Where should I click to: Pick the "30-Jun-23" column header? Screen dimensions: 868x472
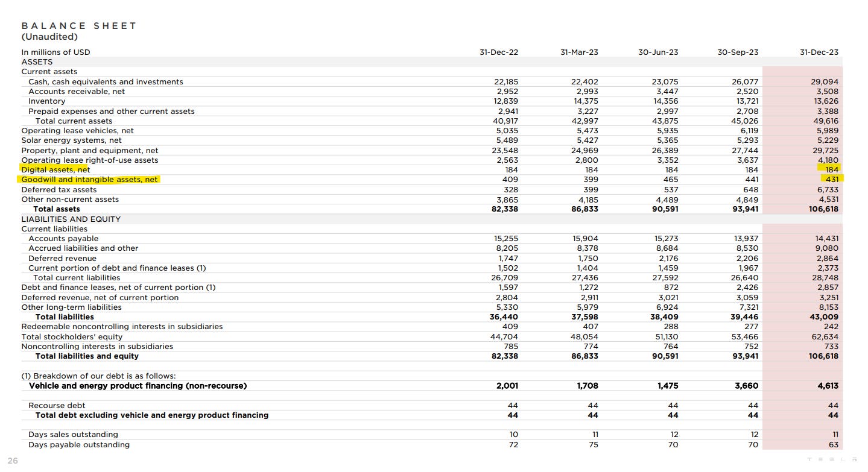[x=658, y=52]
